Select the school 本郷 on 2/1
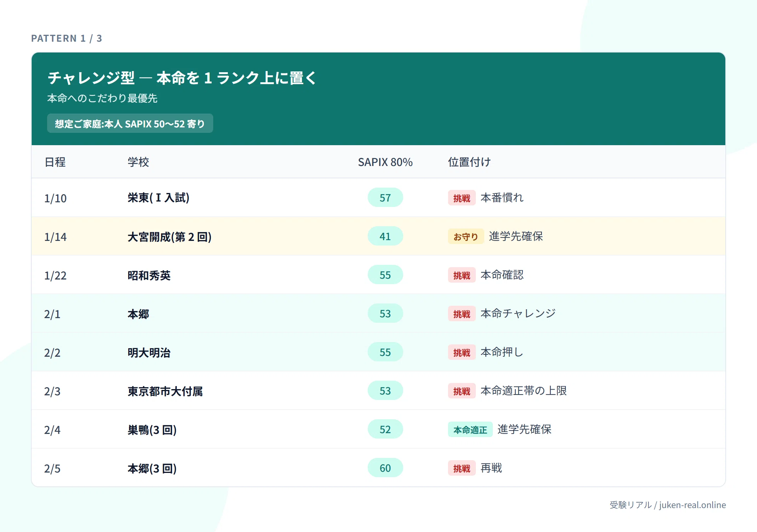This screenshot has height=532, width=757. point(138,314)
